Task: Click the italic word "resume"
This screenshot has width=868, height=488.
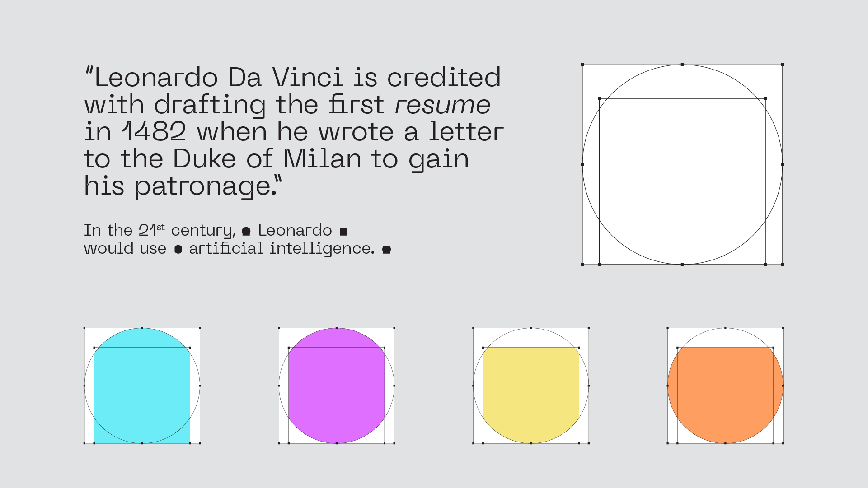Action: 442,105
